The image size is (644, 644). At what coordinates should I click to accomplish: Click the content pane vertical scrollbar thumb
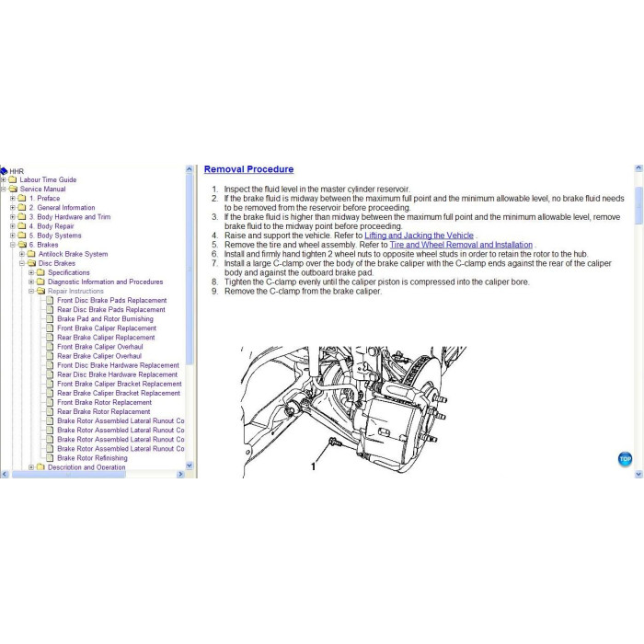point(638,205)
